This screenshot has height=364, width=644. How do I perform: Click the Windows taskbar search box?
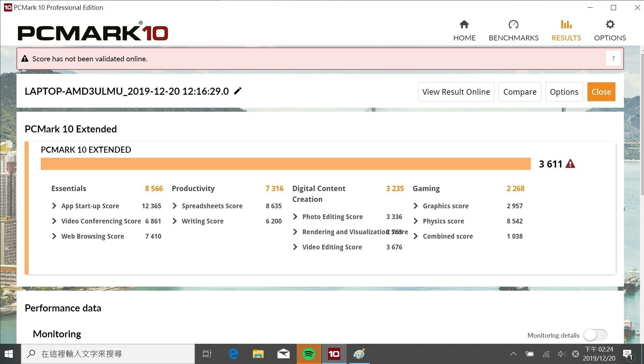pos(108,354)
